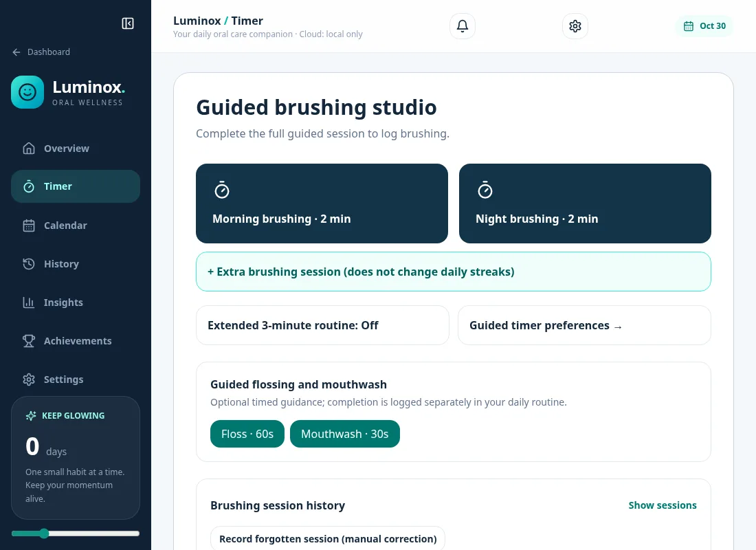Record forgotten session manual correction
This screenshot has height=550, width=756.
[x=328, y=538]
